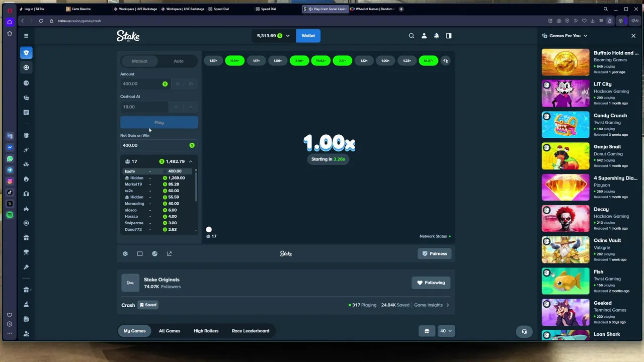
Task: Click the Cashout At input field
Action: [144, 107]
